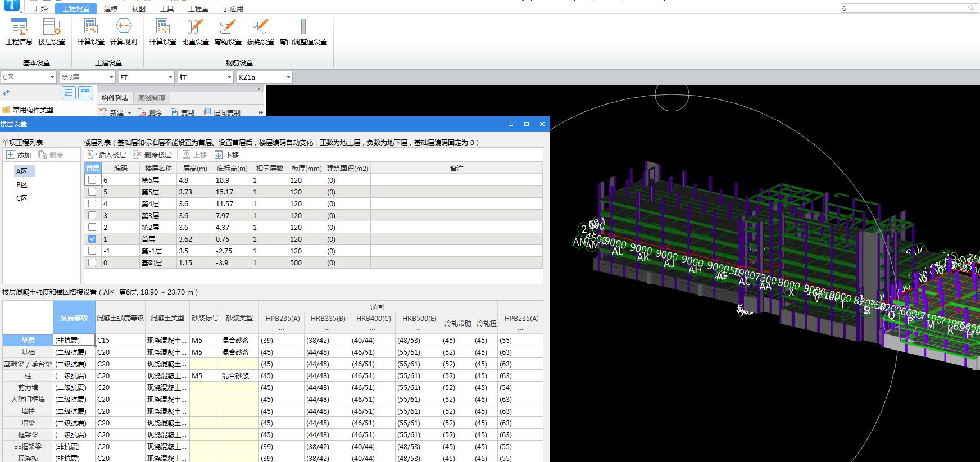Uncheck 首层 box for floor 1 row
Viewport: 980px width, 462px height.
[x=92, y=239]
